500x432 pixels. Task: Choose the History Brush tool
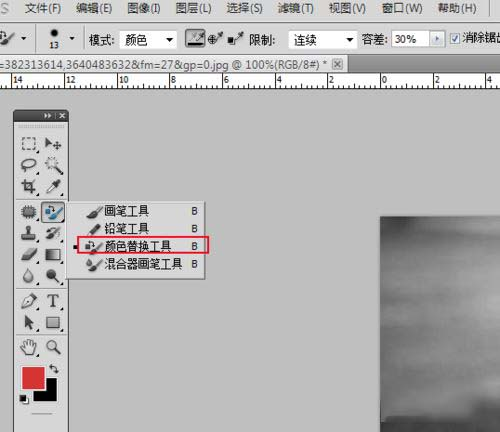pyautogui.click(x=53, y=233)
